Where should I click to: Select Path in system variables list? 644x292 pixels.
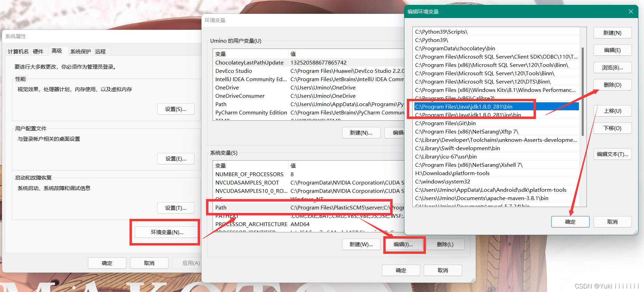(x=309, y=207)
